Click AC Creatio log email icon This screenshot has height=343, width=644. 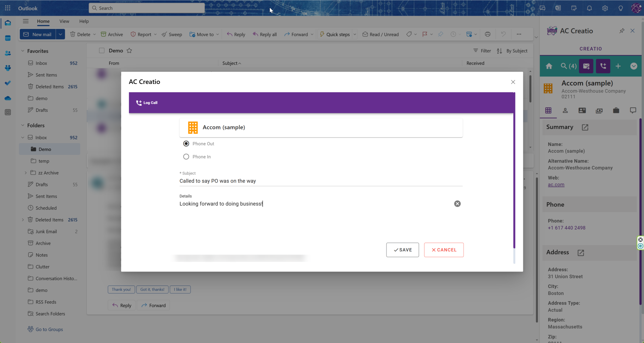point(586,66)
